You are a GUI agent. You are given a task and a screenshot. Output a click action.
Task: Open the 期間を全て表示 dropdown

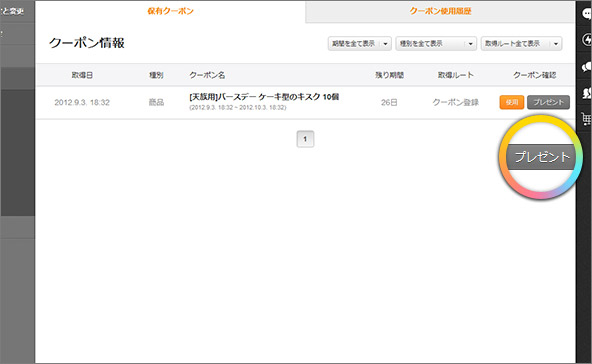tap(359, 44)
